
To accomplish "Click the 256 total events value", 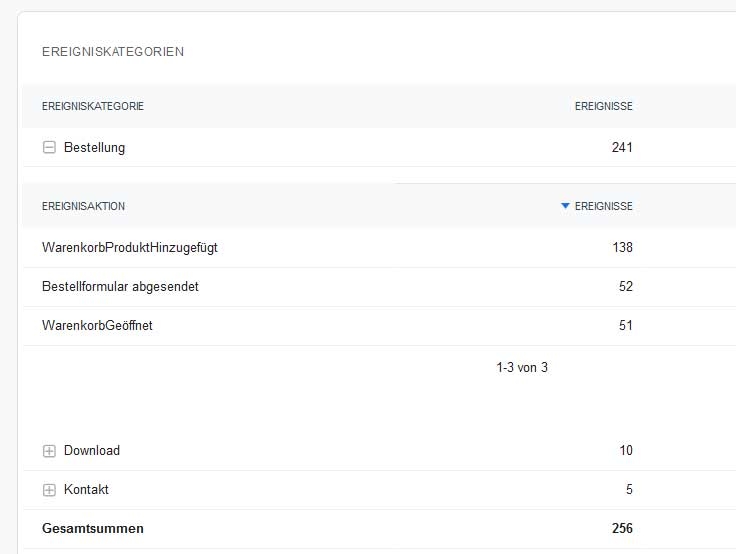I will 622,529.
